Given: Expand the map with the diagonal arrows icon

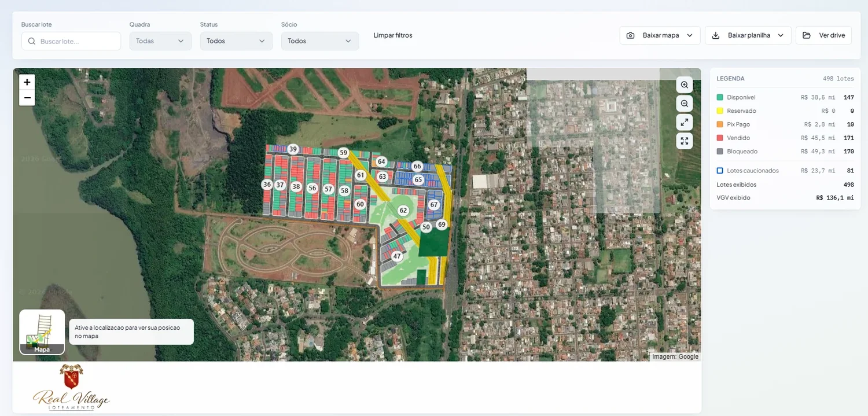Looking at the screenshot, I should click(x=685, y=122).
